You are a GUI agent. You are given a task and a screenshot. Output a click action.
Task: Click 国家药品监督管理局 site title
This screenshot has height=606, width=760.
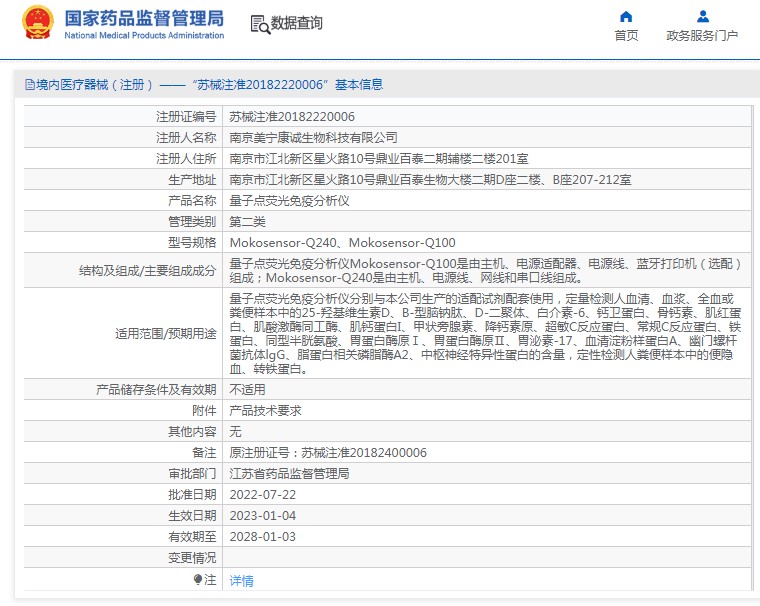tap(144, 18)
